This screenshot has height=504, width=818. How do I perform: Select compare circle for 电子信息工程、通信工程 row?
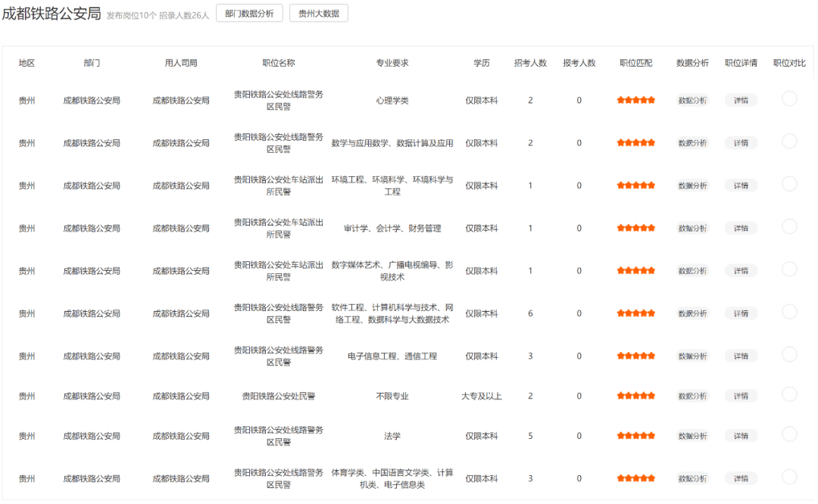point(789,354)
